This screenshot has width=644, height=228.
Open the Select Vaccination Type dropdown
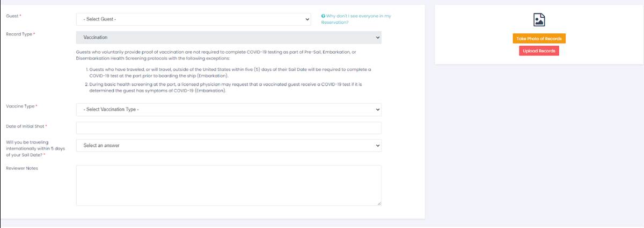click(229, 110)
